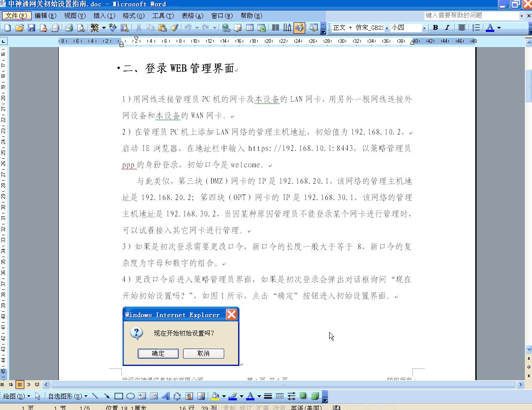
Task: Expand the style and font dropdown
Action: point(387,28)
